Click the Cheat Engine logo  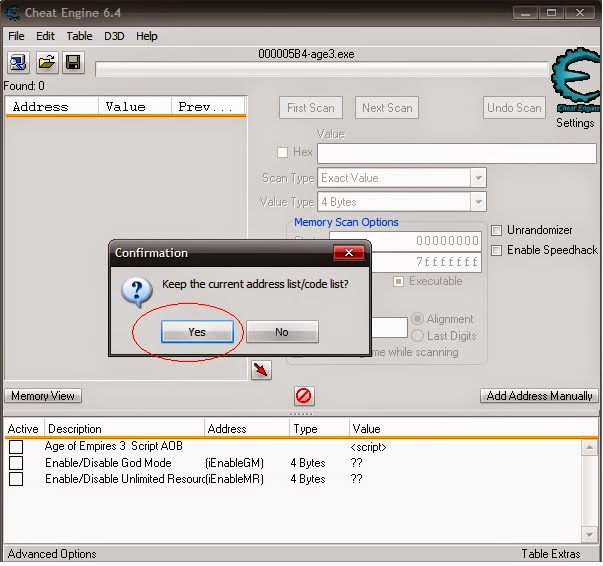(x=576, y=79)
